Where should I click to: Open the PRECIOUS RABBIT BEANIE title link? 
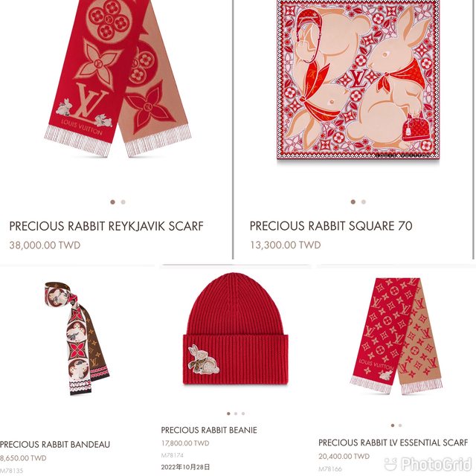point(209,430)
